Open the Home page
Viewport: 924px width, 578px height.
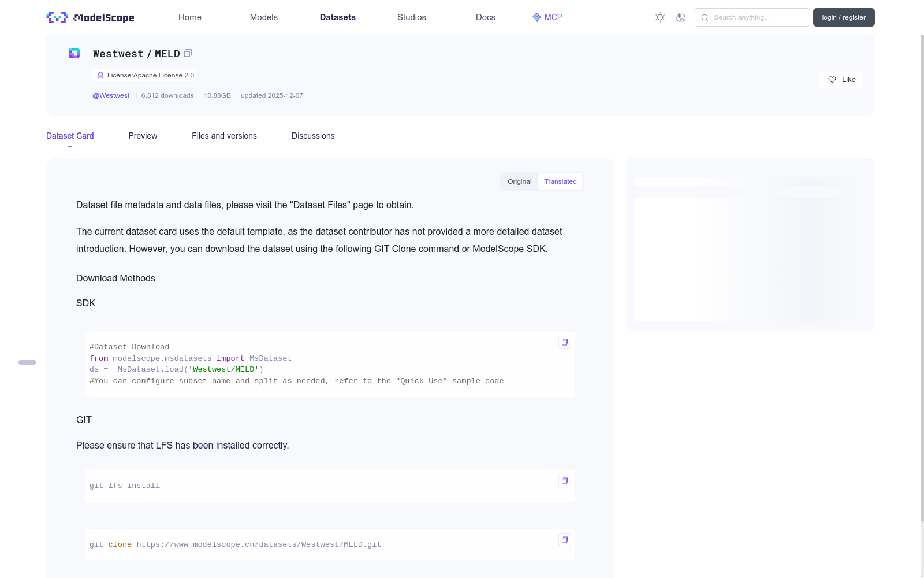190,17
